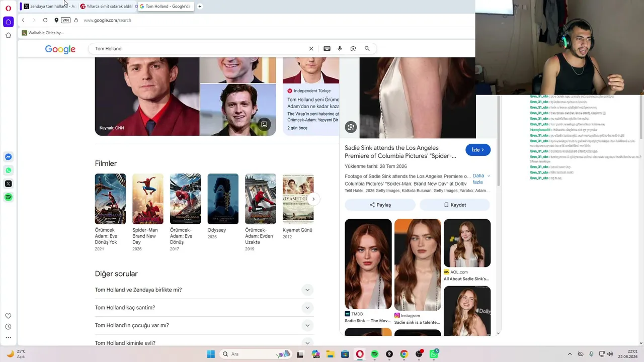Image resolution: width=644 pixels, height=362 pixels.
Task: Click the Windows taskbar search box
Action: [x=256, y=354]
